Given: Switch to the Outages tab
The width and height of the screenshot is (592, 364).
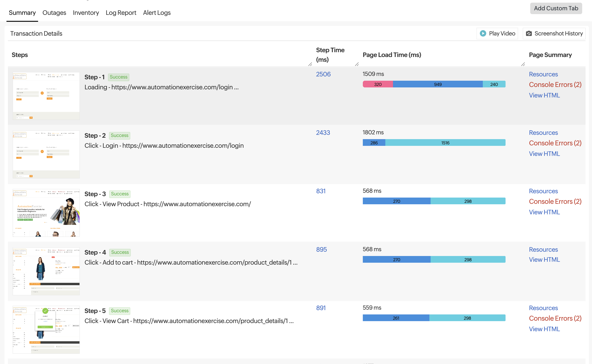Looking at the screenshot, I should 54,13.
